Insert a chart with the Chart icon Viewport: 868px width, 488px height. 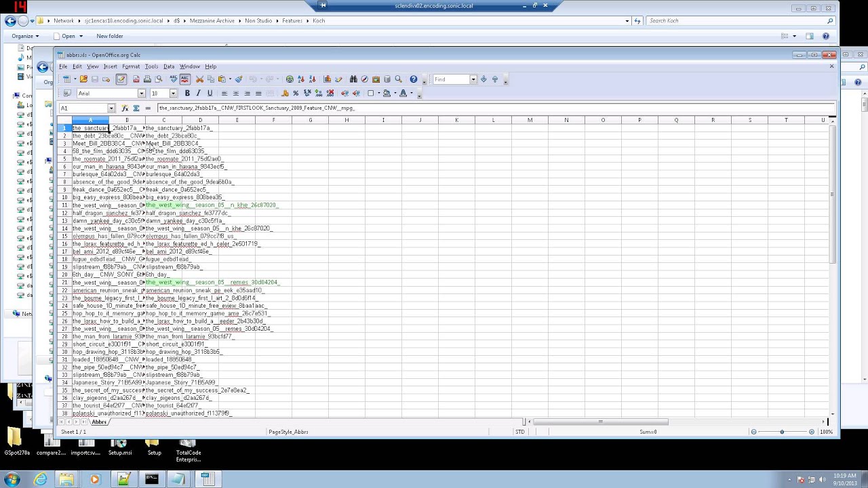(328, 79)
